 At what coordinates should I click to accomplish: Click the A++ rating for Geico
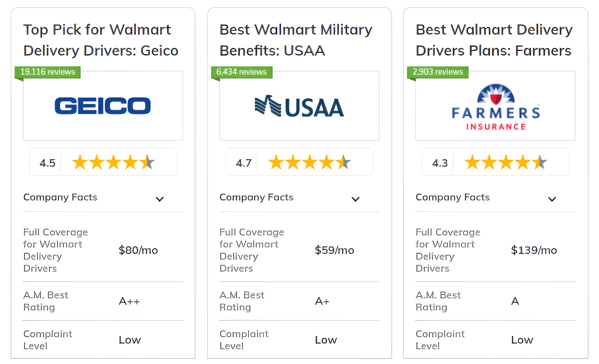tap(129, 301)
